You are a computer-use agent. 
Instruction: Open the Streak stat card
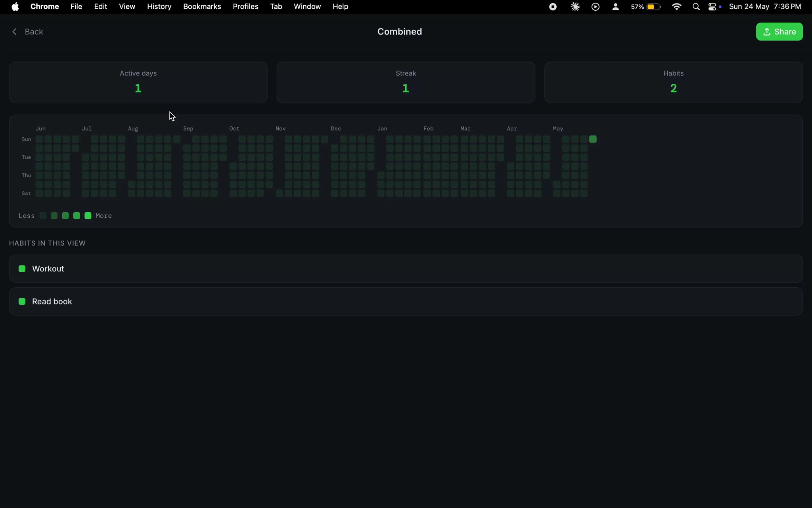point(406,83)
